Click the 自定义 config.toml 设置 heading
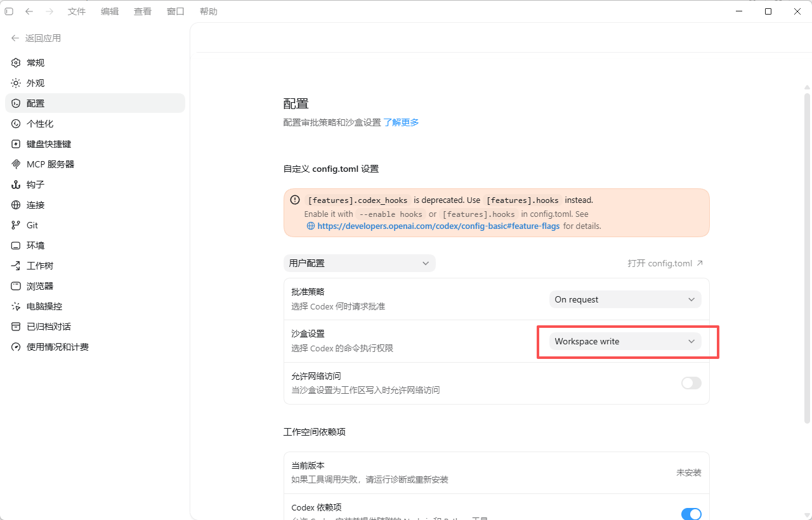Image resolution: width=812 pixels, height=520 pixels. coord(331,169)
